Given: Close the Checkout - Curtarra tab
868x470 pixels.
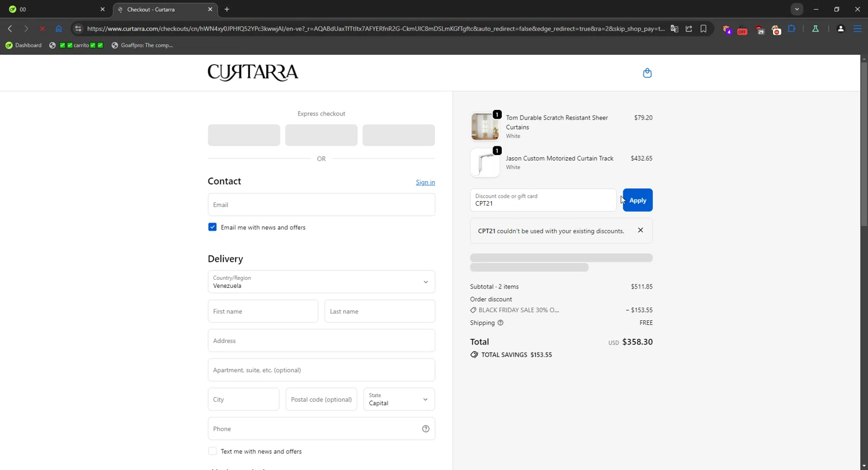Looking at the screenshot, I should tap(210, 9).
